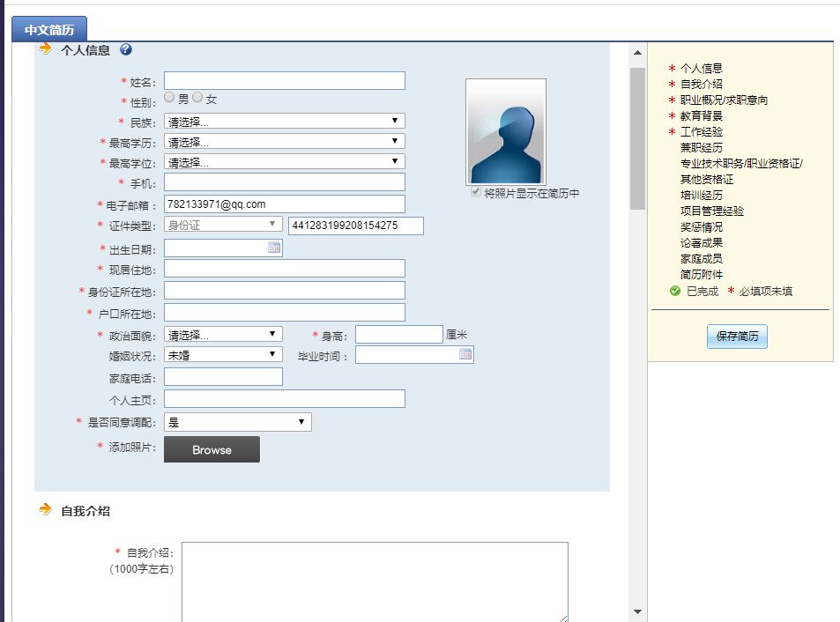Open the 是否同意调配 dropdown
The width and height of the screenshot is (840, 622).
(237, 422)
